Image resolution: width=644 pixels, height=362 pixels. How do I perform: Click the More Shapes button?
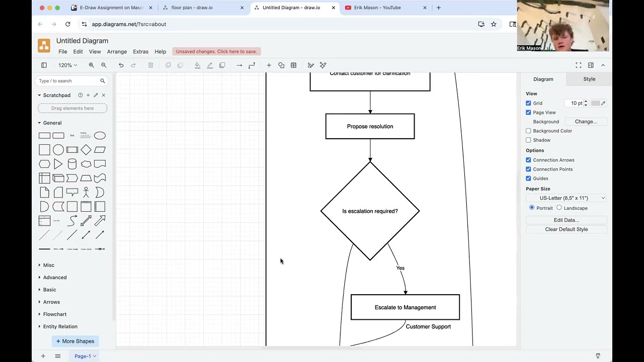click(75, 341)
